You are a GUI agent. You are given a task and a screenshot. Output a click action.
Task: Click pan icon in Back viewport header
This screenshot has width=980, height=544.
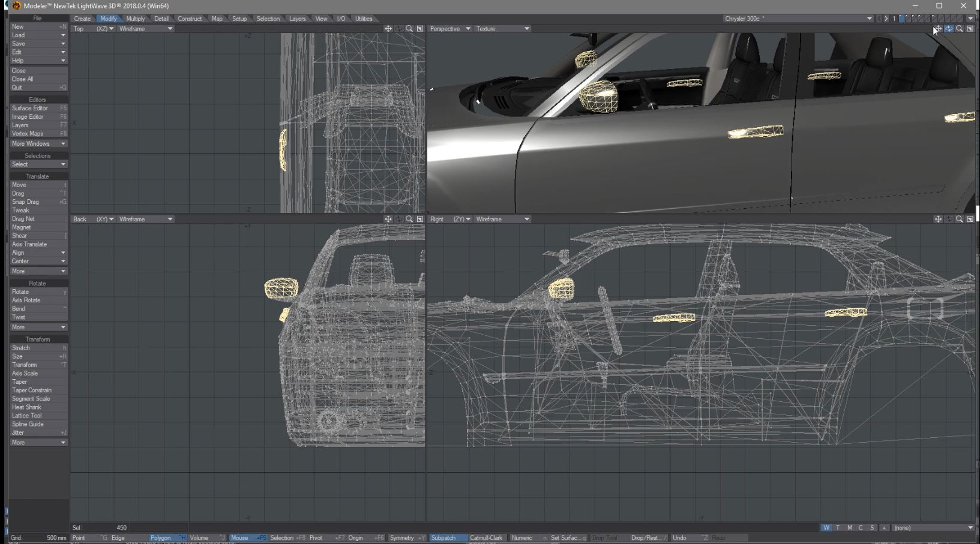pos(388,220)
